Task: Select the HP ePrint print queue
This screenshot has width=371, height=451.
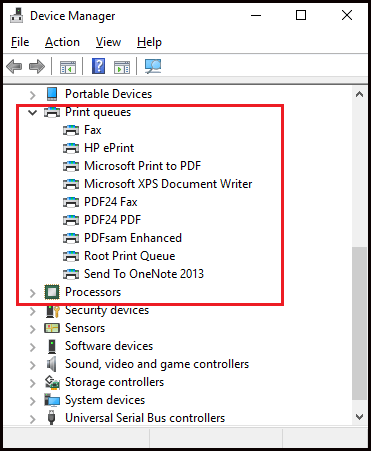Action: click(x=109, y=148)
